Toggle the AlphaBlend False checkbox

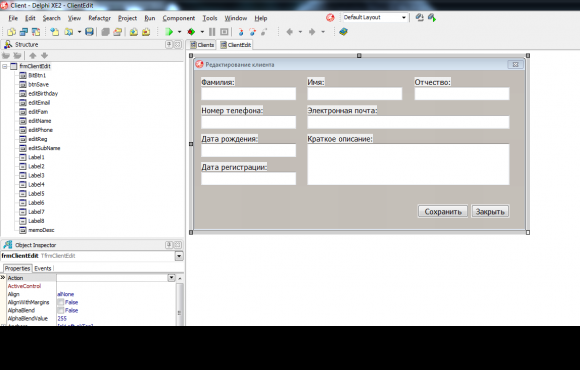(x=61, y=310)
